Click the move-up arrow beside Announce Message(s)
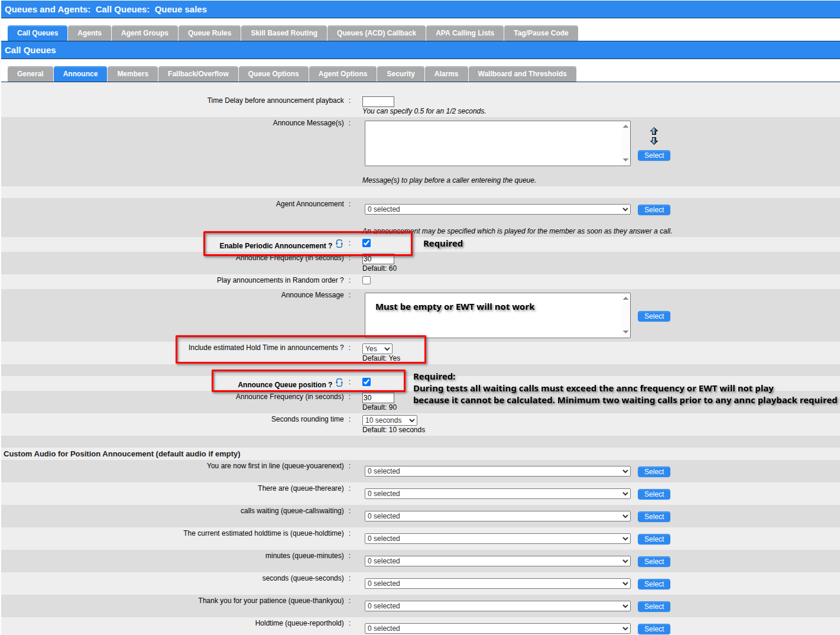Screen dimensions: 840x635 click(654, 131)
